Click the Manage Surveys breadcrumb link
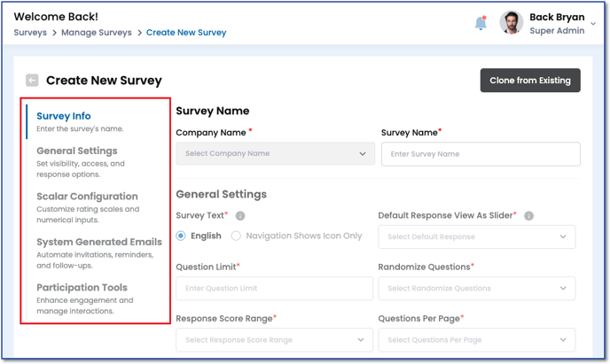The height and width of the screenshot is (364, 610). pos(97,33)
